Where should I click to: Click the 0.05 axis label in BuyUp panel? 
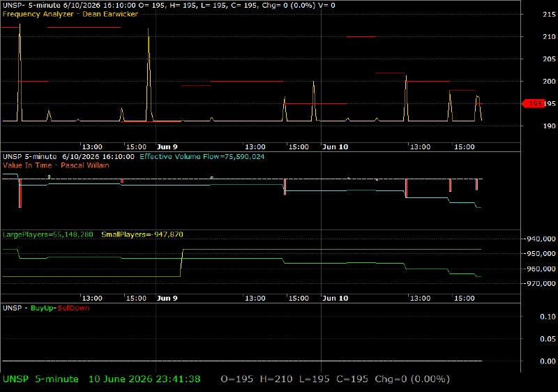click(x=548, y=339)
